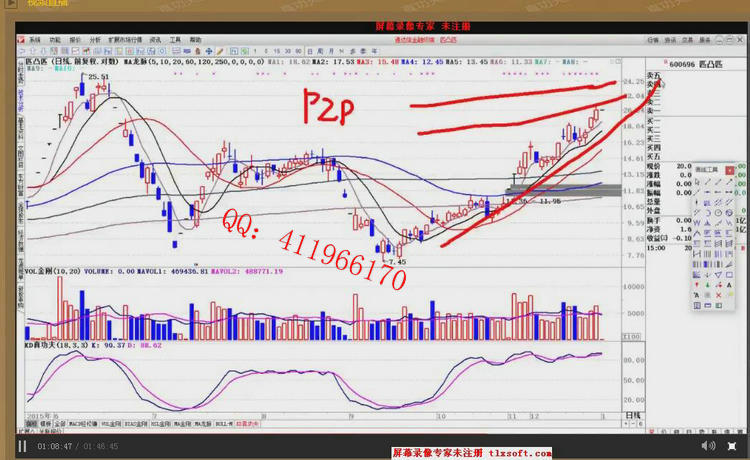
Task: Click the 交易 button at top right
Action: click(x=687, y=40)
